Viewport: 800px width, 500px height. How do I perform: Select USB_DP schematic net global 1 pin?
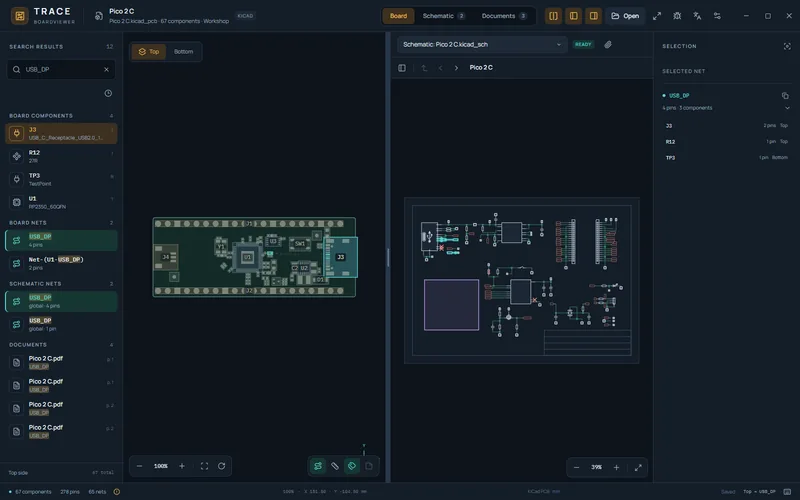[x=61, y=324]
